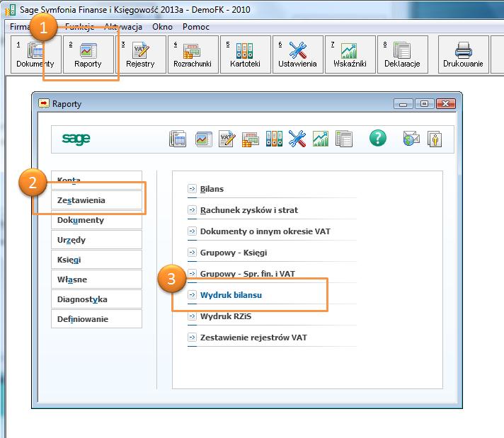This screenshot has height=438, width=504.
Task: Open the Rejestry VAT toolbar button
Action: [140, 54]
